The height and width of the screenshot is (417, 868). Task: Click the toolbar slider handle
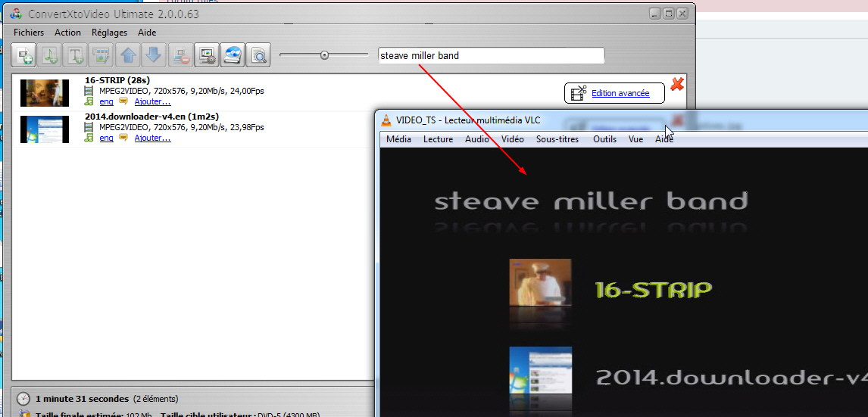point(324,54)
